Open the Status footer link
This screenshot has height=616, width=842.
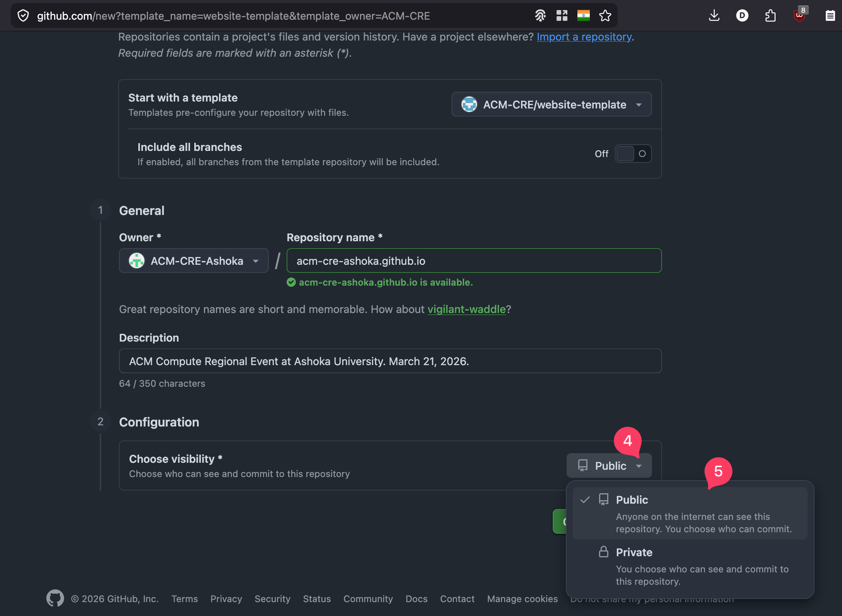317,599
